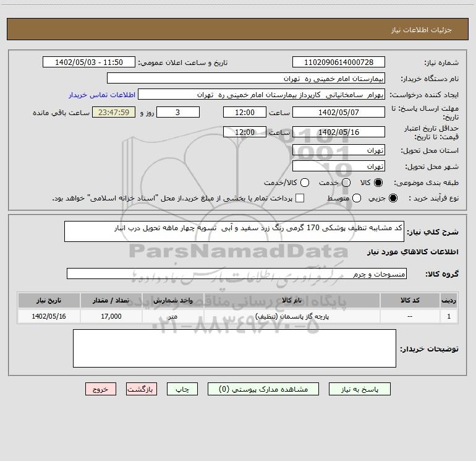Image resolution: width=476 pixels, height=461 pixels.
Task: Click the تعداد / مقدار column header
Action: [111, 300]
